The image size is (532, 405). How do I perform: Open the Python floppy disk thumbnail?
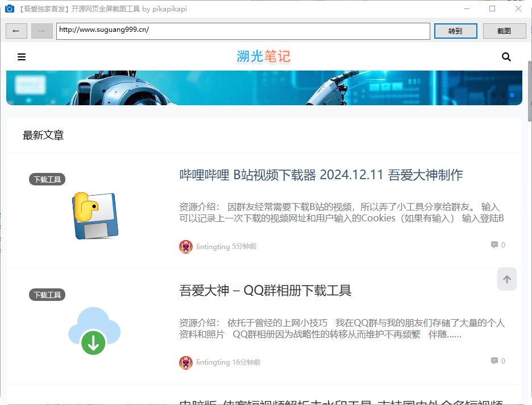pos(95,216)
